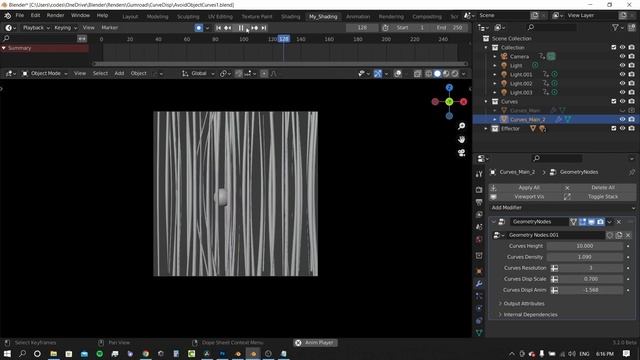
Task: Toggle viewport gizmos display
Action: tap(378, 73)
